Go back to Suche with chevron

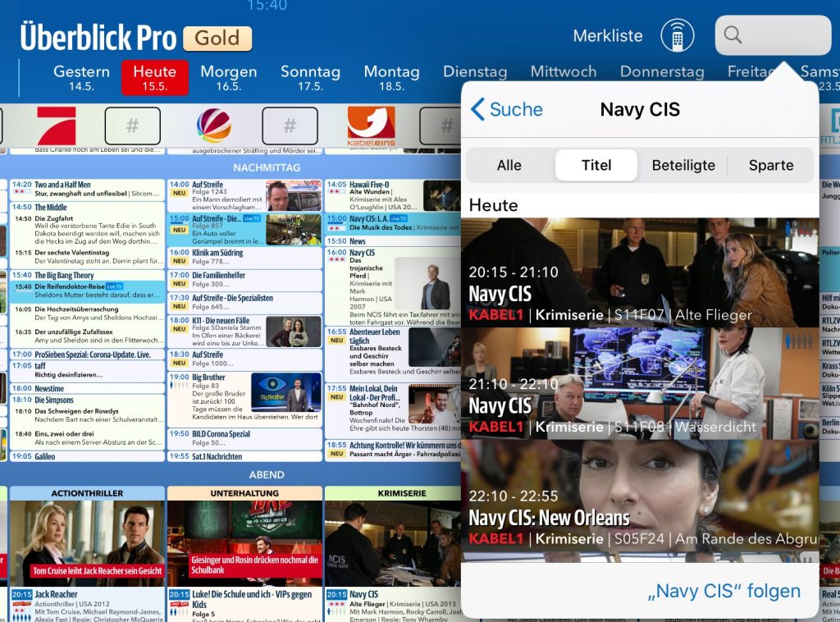tap(506, 109)
